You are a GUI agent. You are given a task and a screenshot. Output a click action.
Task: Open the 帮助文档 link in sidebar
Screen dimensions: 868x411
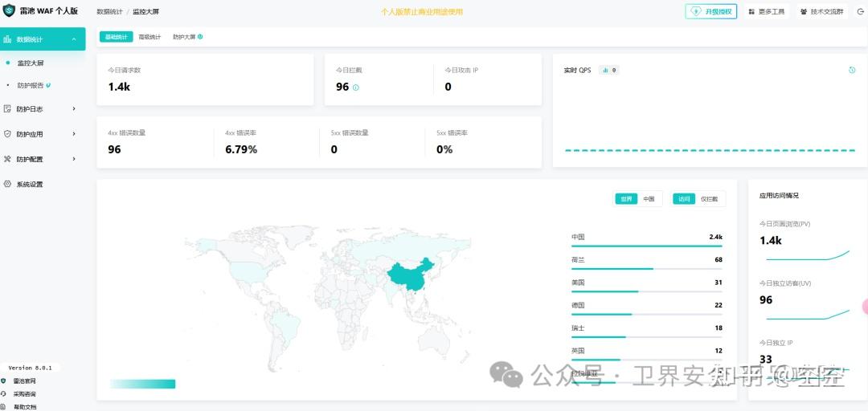tap(25, 407)
